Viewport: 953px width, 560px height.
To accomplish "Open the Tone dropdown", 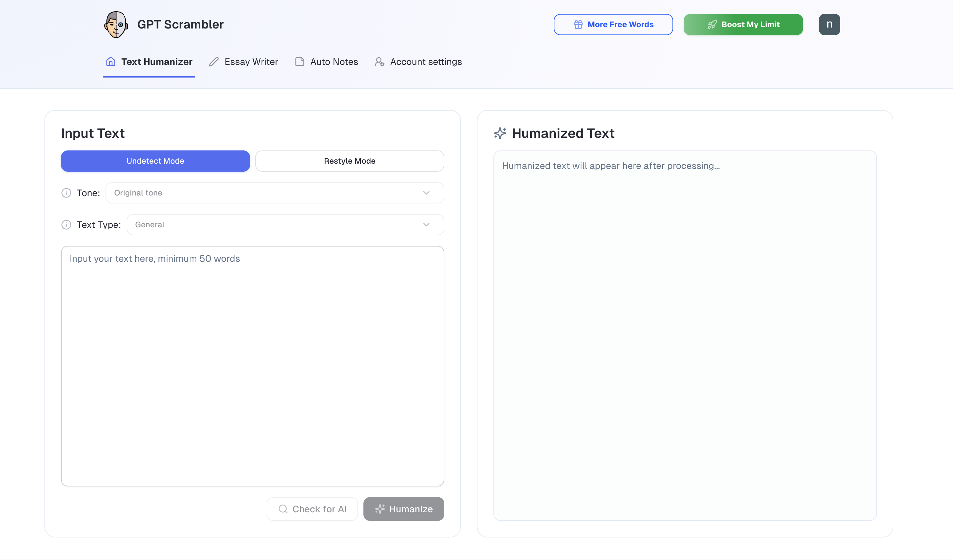I will click(x=274, y=193).
